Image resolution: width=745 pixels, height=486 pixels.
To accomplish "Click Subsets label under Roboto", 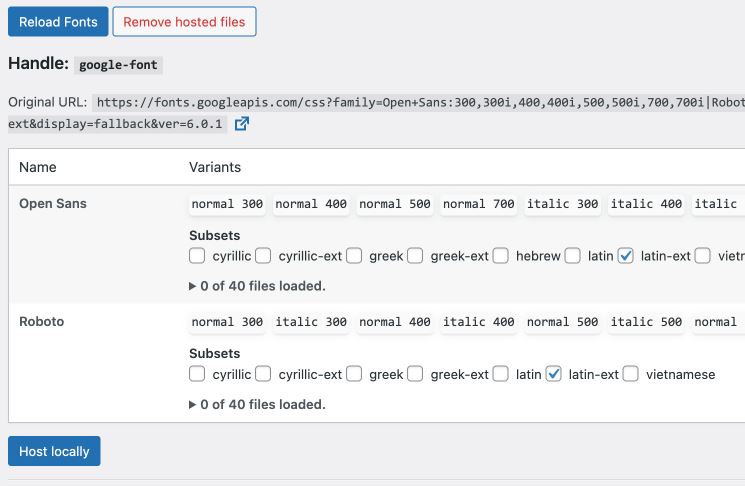I will [214, 353].
